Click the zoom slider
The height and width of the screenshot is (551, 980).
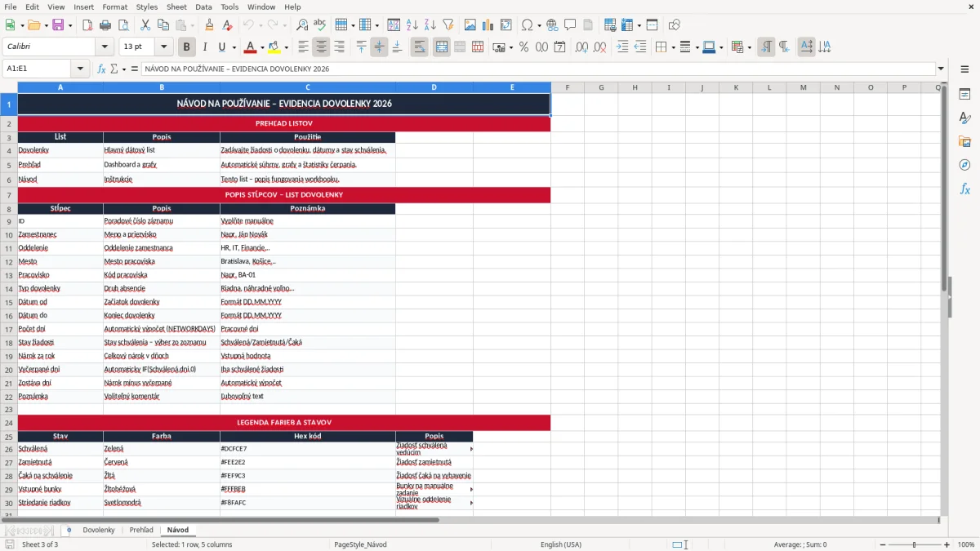click(914, 544)
